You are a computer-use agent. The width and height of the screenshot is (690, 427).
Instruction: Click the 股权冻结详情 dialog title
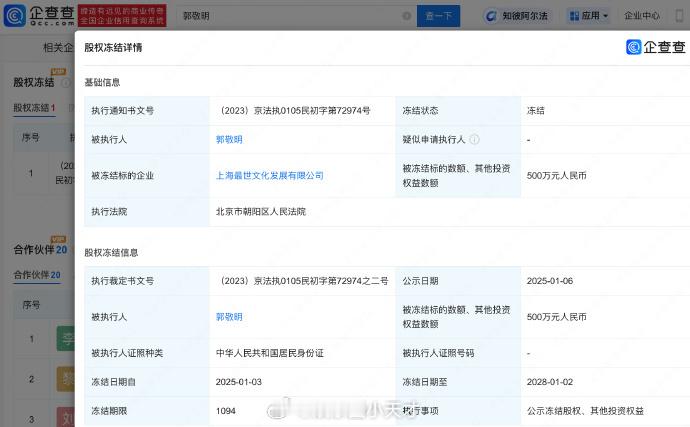coord(113,48)
